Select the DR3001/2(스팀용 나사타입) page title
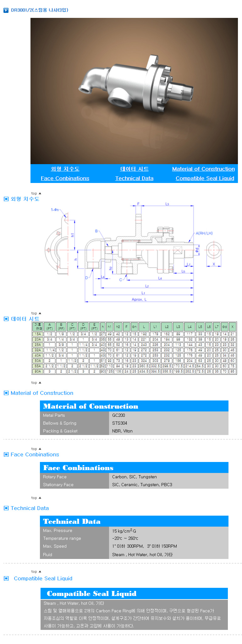 (40, 10)
